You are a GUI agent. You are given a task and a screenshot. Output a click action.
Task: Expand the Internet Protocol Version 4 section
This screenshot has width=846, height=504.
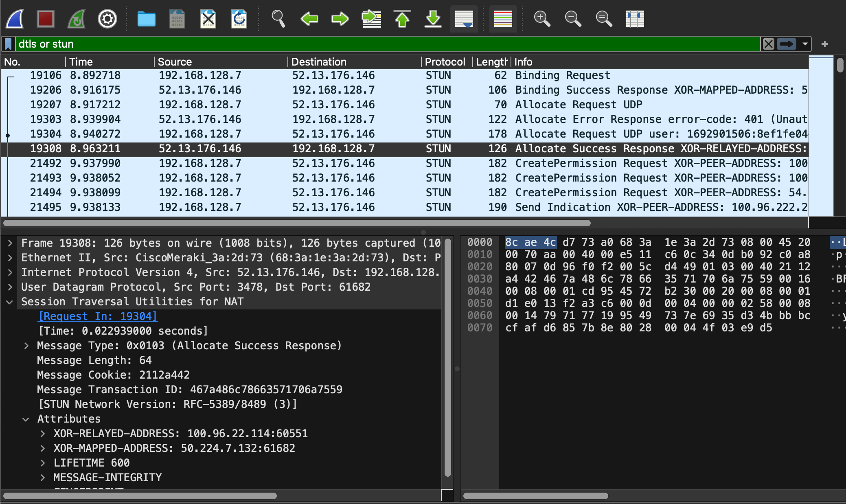click(x=10, y=272)
